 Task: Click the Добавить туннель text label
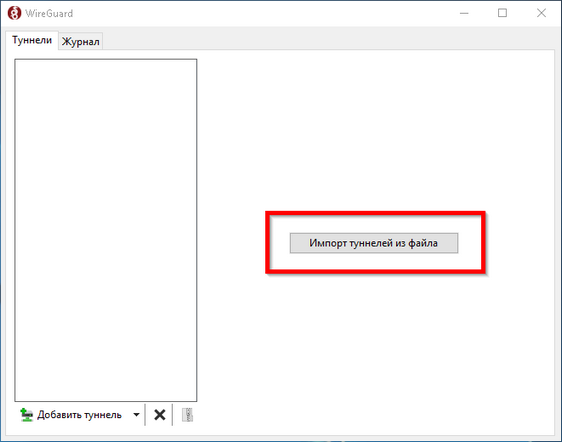click(79, 415)
